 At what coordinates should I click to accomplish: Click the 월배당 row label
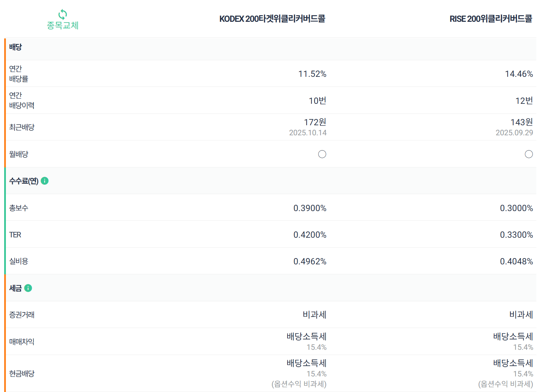click(x=19, y=154)
